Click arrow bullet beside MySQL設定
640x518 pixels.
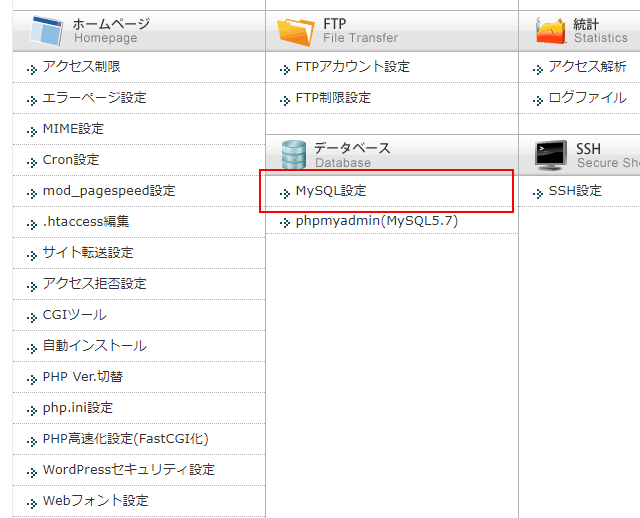tap(284, 193)
